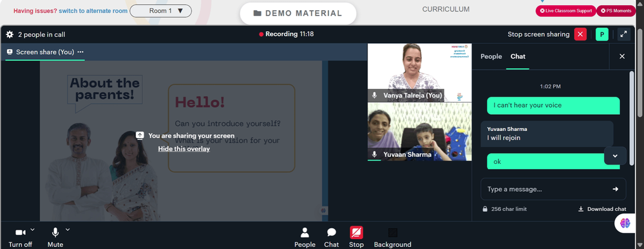644x249 pixels.
Task: Toggle fullscreen with the expand arrows icon
Action: 623,34
